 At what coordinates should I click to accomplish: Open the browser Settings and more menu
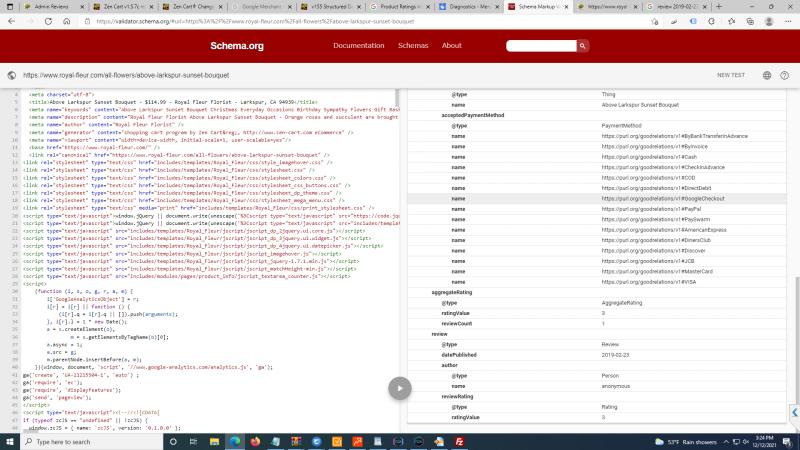point(788,21)
